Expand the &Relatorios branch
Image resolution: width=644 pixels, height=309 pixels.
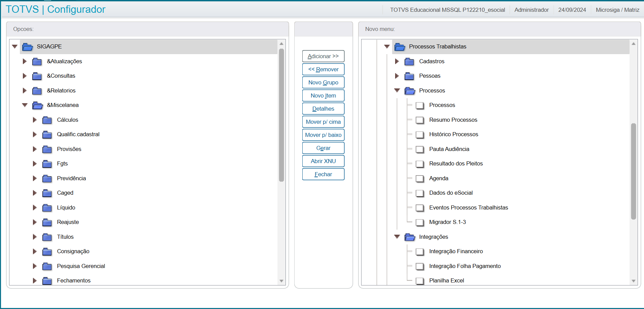pyautogui.click(x=25, y=90)
